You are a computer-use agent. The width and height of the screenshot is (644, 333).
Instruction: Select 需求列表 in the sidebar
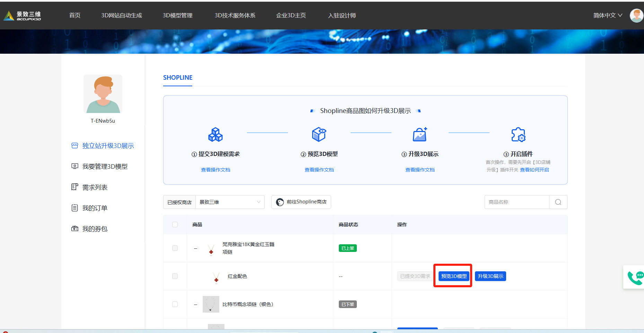(95, 187)
